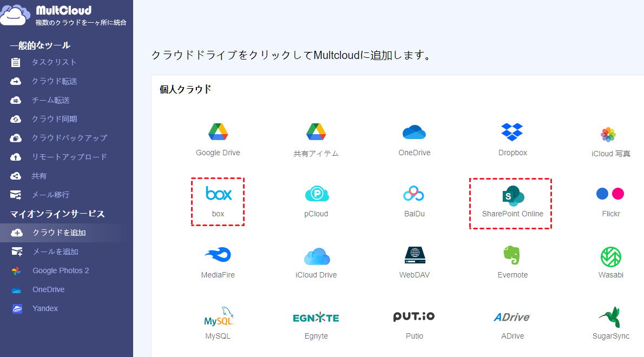644x357 pixels.
Task: Add iCloud Drive icon
Action: 317,256
